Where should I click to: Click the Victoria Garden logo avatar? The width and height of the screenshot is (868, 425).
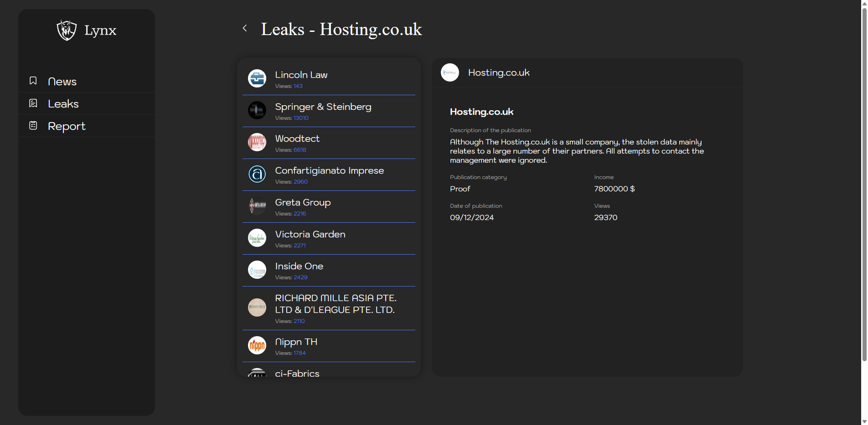coord(257,238)
